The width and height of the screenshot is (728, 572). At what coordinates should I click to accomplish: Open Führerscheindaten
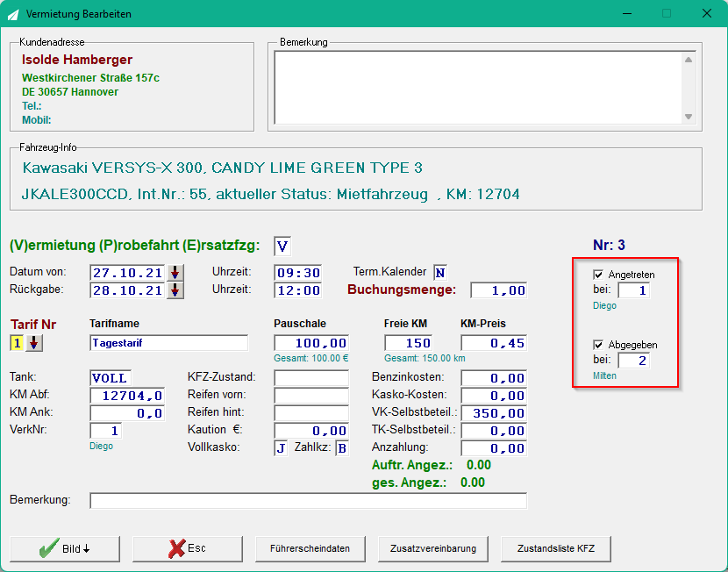pyautogui.click(x=310, y=549)
